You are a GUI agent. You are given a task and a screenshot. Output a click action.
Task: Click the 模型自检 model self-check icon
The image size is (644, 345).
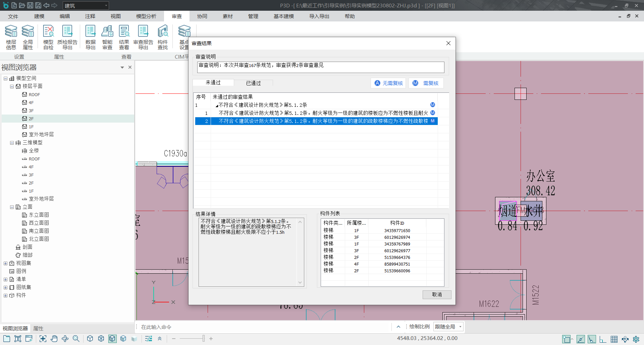48,37
